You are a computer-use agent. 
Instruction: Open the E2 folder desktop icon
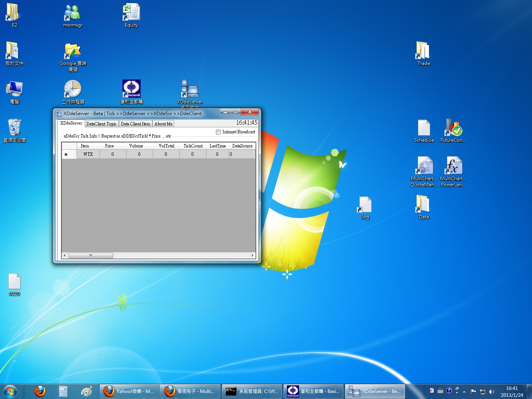click(x=13, y=15)
